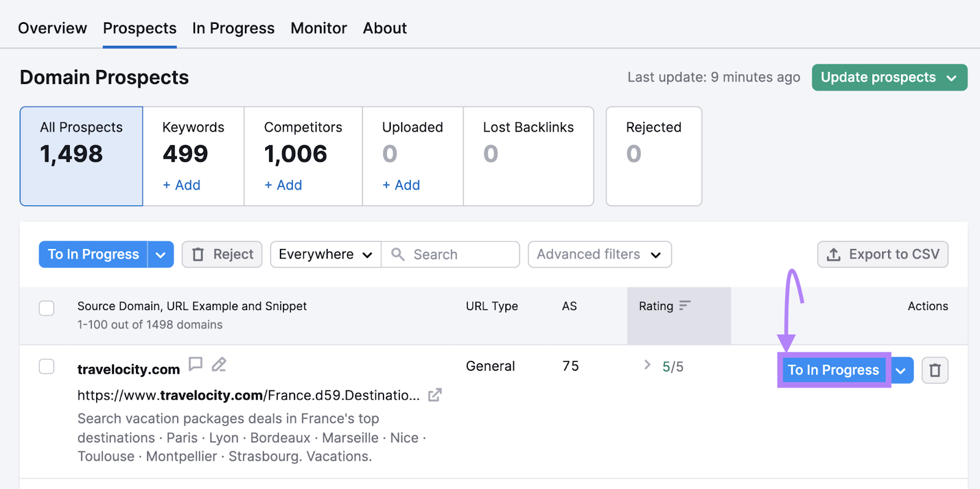
Task: Open the travelocity URL external link icon
Action: coord(434,395)
